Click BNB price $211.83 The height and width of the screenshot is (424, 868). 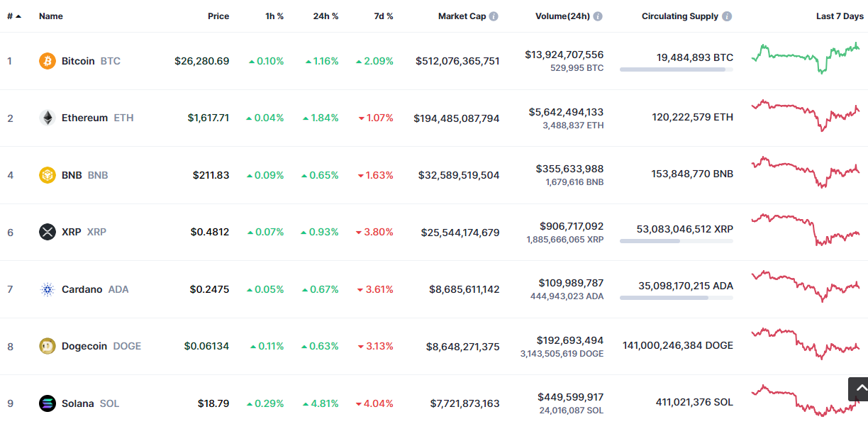coord(211,175)
